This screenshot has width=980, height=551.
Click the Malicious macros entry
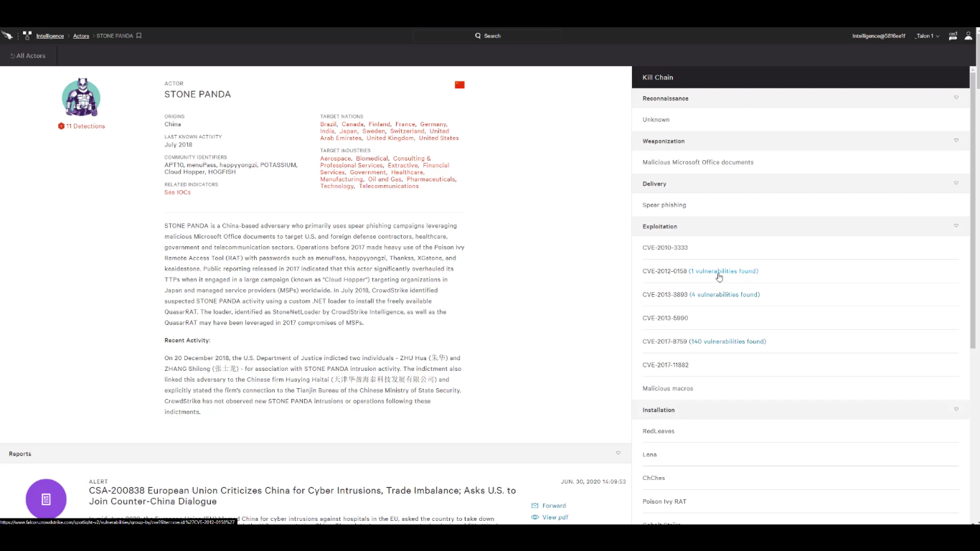tap(668, 389)
